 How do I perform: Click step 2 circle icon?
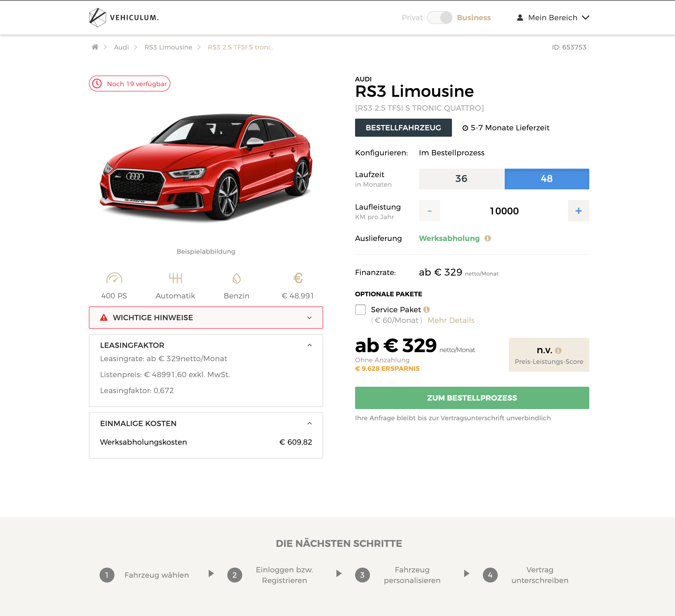coord(235,575)
